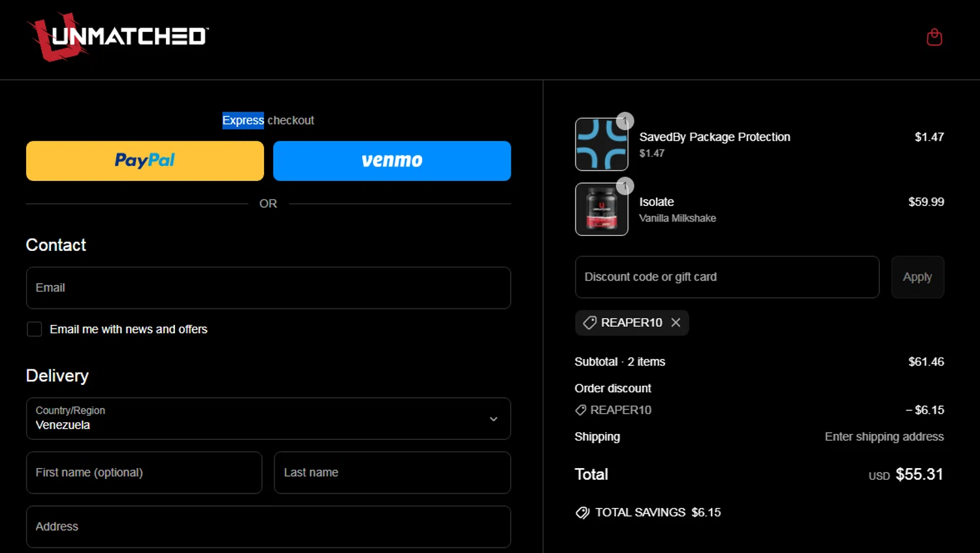Open the Country/Region dropdown

pos(269,418)
